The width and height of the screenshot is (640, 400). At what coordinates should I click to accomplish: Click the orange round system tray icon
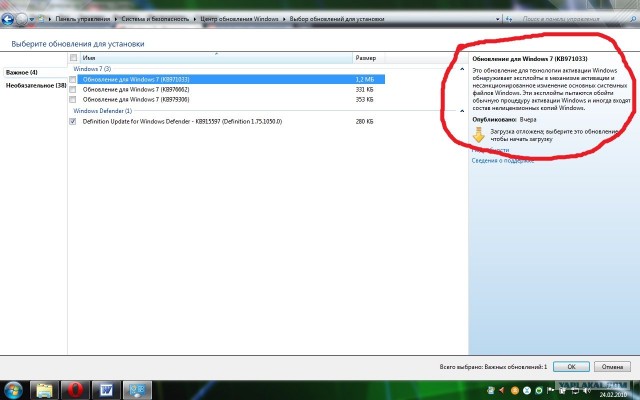pyautogui.click(x=515, y=391)
